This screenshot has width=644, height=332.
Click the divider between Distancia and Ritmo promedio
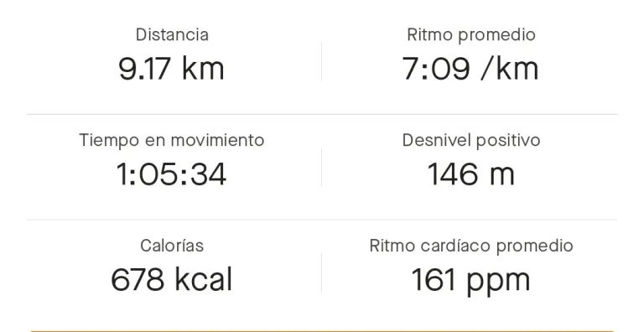pyautogui.click(x=322, y=61)
